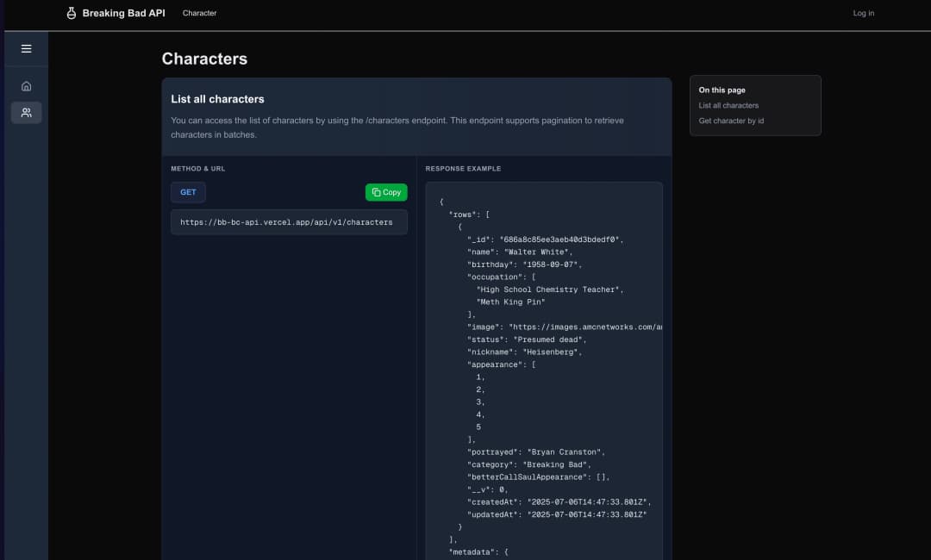
Task: Go to home via sidebar house icon
Action: [x=26, y=86]
